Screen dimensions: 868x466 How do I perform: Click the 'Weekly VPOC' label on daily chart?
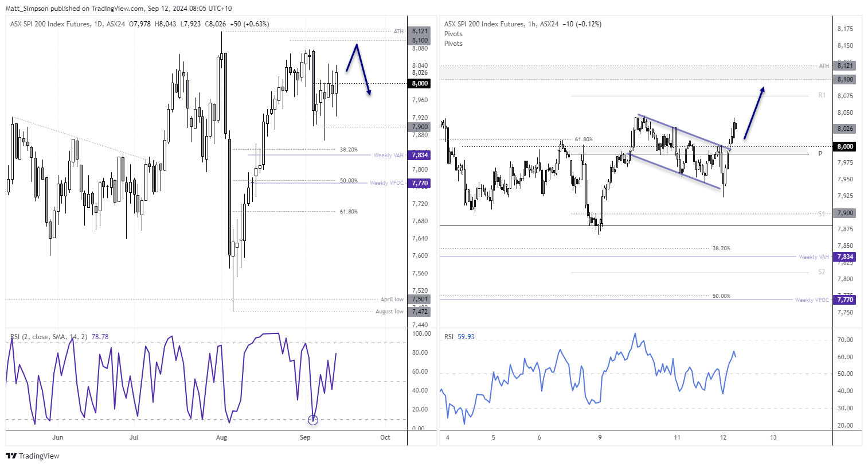(387, 183)
